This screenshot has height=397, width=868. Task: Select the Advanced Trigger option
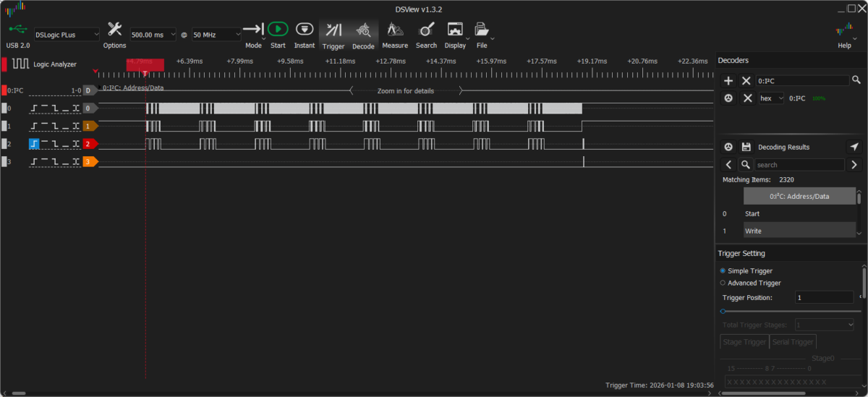pos(723,283)
